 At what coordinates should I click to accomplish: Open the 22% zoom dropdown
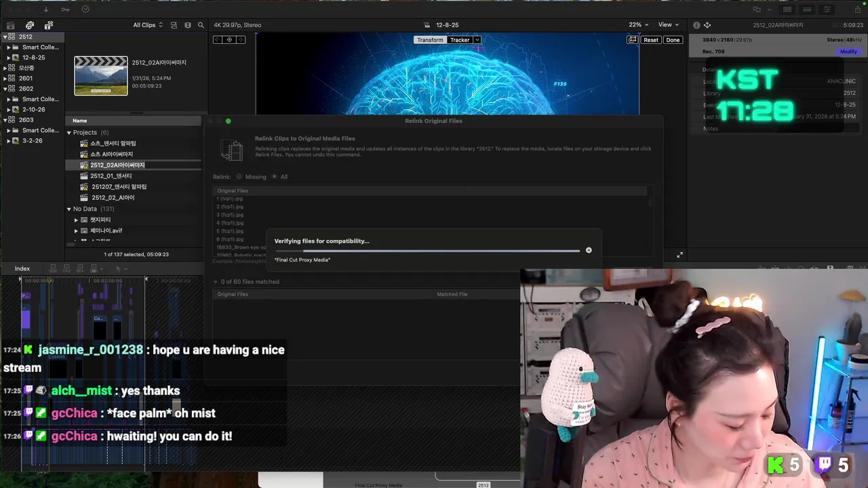(638, 25)
